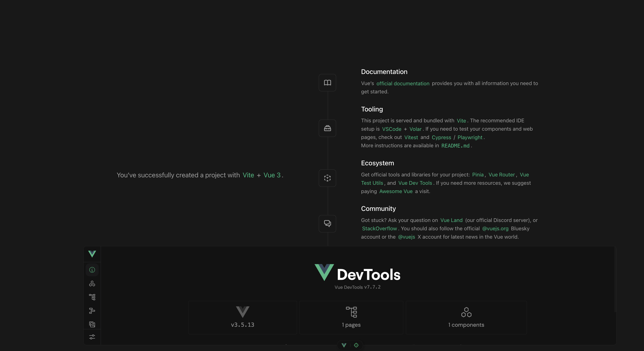Activate the component inspector crosshair button

(356, 345)
